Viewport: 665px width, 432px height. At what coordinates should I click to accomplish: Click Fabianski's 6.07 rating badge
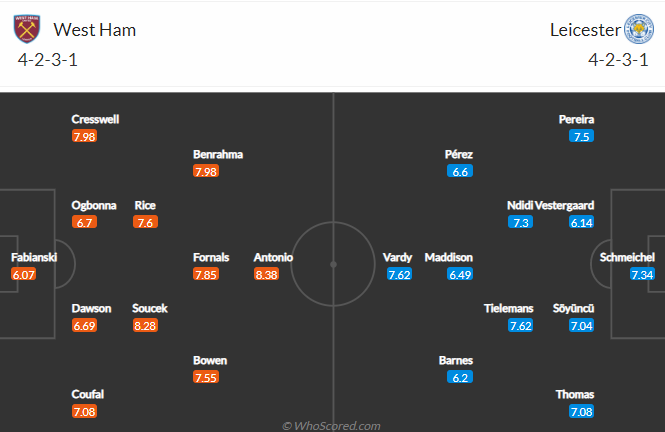point(23,274)
